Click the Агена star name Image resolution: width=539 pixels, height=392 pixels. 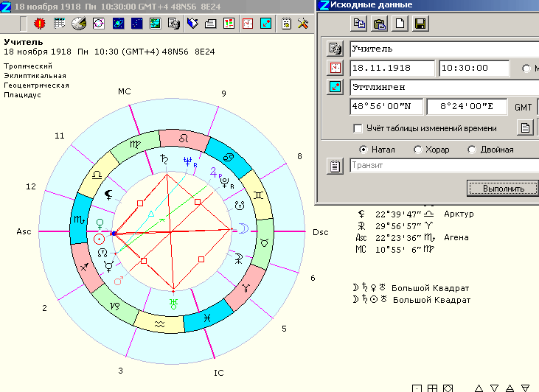pos(456,237)
